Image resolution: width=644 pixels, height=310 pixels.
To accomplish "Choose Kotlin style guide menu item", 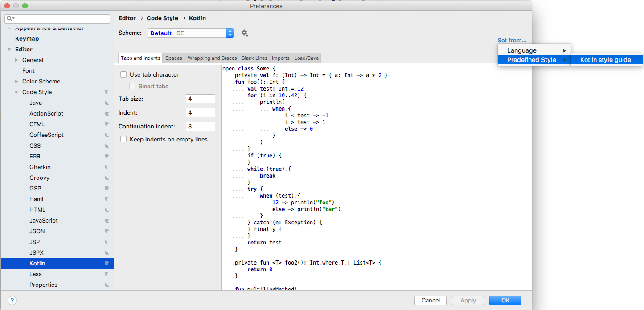I will pos(605,60).
